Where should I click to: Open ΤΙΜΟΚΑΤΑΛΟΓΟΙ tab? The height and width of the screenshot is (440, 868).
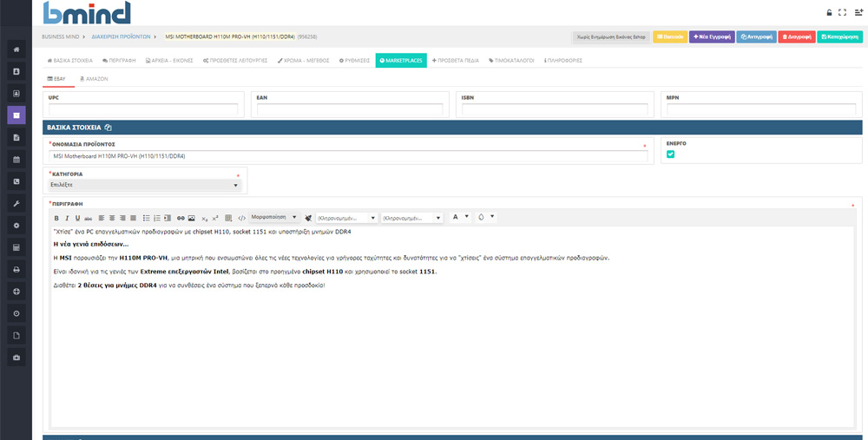click(511, 61)
